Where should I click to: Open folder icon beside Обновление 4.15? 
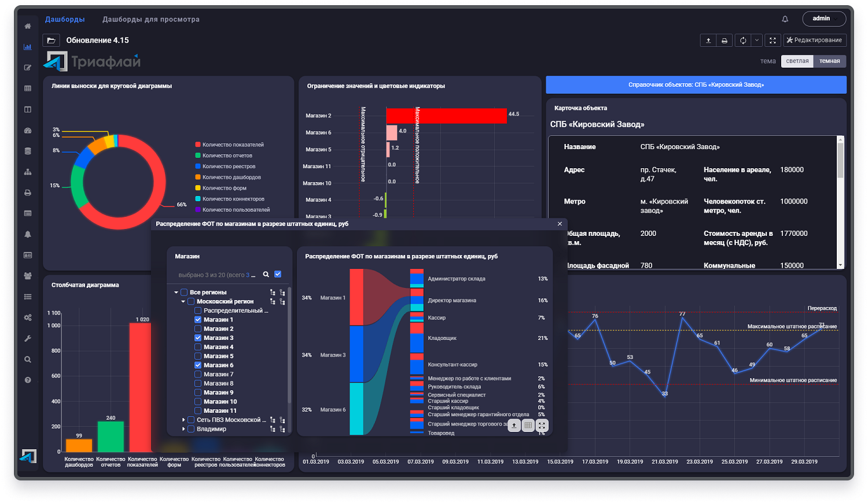click(x=51, y=40)
